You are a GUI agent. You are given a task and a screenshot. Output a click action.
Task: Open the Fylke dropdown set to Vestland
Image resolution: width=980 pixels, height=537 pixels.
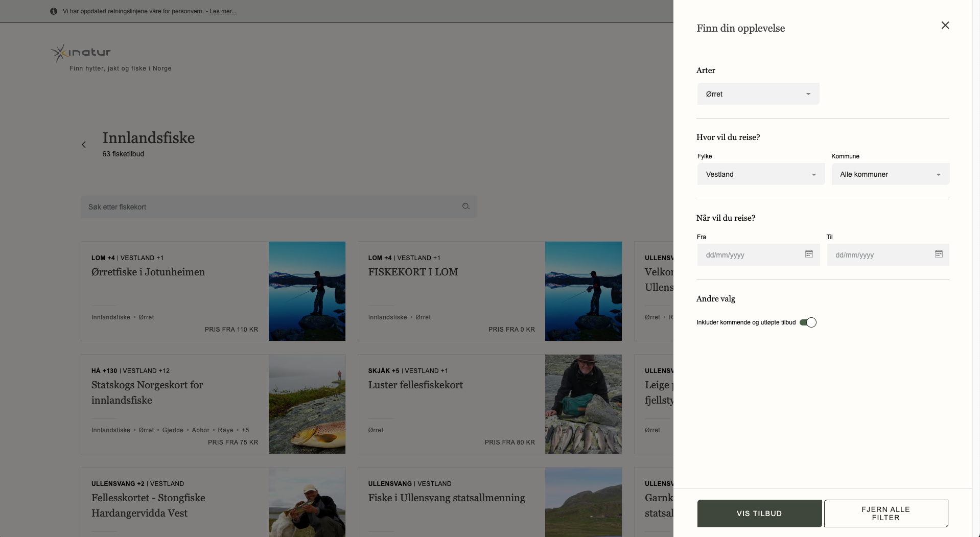click(x=761, y=174)
